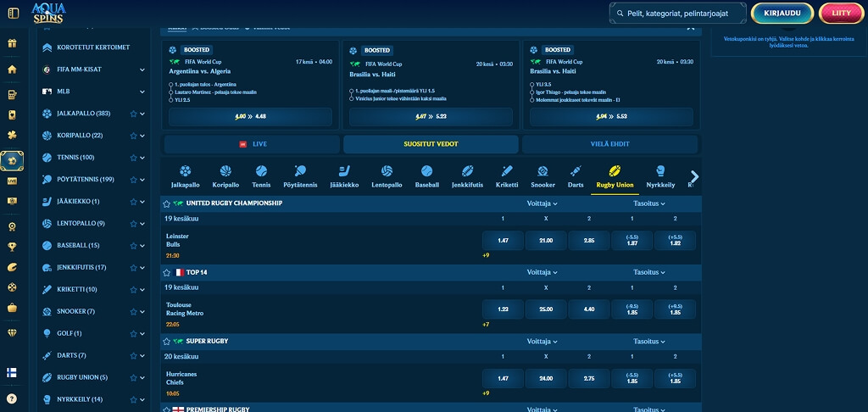
Task: Open Nyrkkeily (14) sidebar entry
Action: tap(81, 399)
